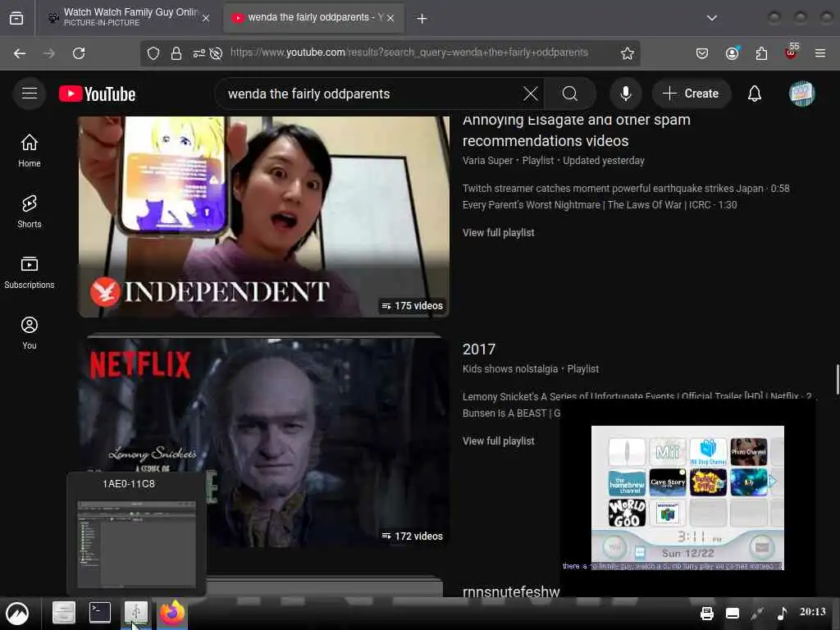Open the account avatar menu
The image size is (840, 630).
click(801, 94)
